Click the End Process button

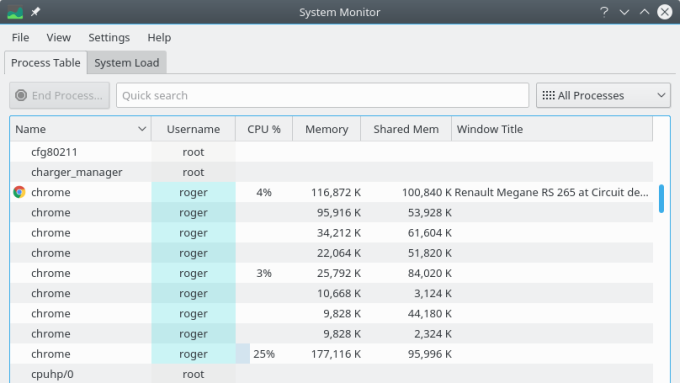[59, 95]
